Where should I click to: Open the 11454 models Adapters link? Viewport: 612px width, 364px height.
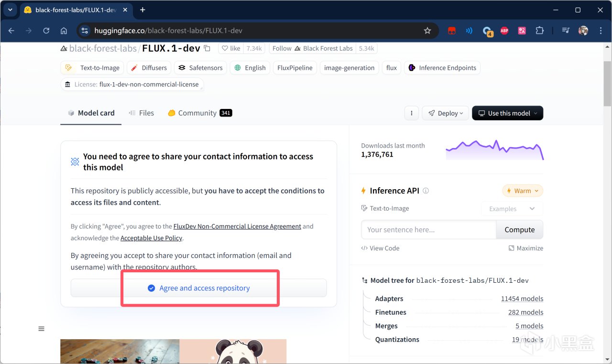[x=522, y=299]
